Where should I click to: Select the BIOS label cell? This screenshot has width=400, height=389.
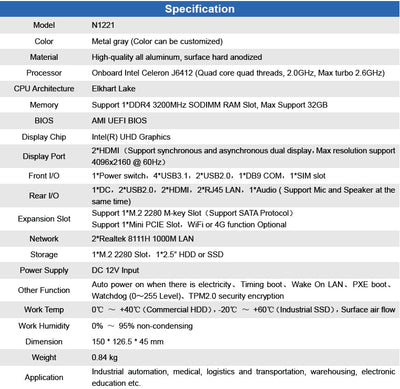pos(44,121)
